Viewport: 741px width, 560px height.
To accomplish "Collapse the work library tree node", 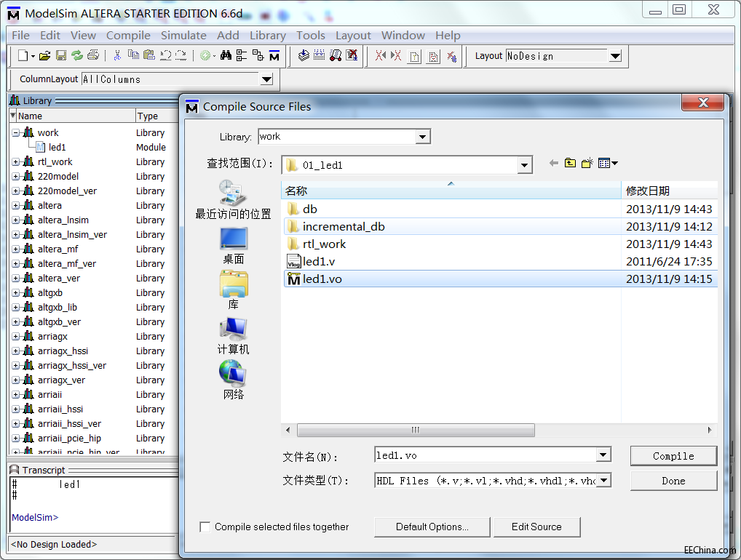I will pos(16,132).
